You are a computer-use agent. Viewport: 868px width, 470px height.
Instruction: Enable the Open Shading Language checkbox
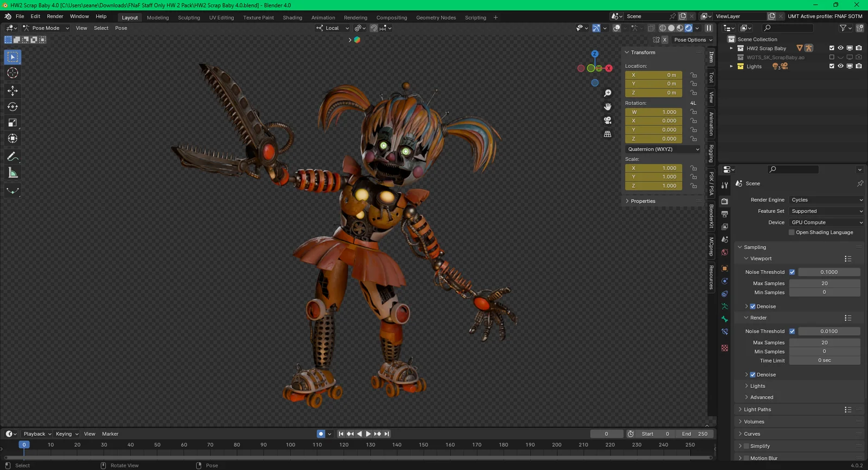(792, 232)
